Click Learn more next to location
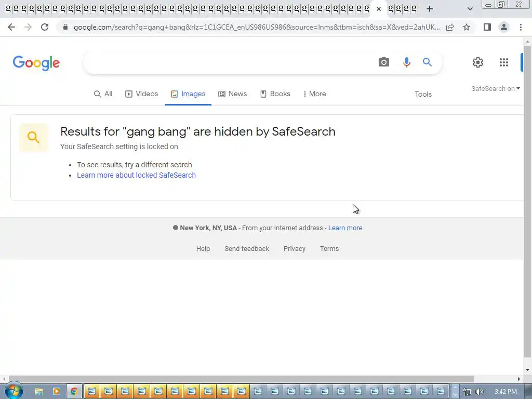 (345, 228)
